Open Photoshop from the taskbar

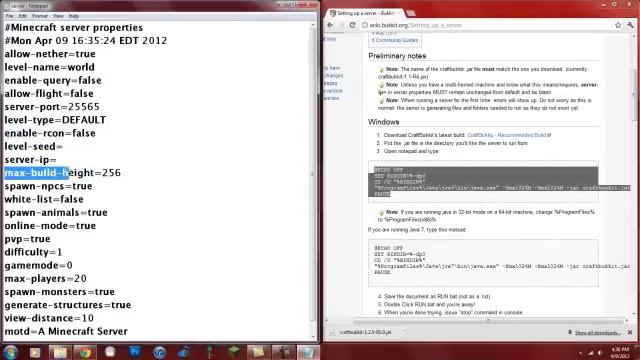pyautogui.click(x=135, y=352)
